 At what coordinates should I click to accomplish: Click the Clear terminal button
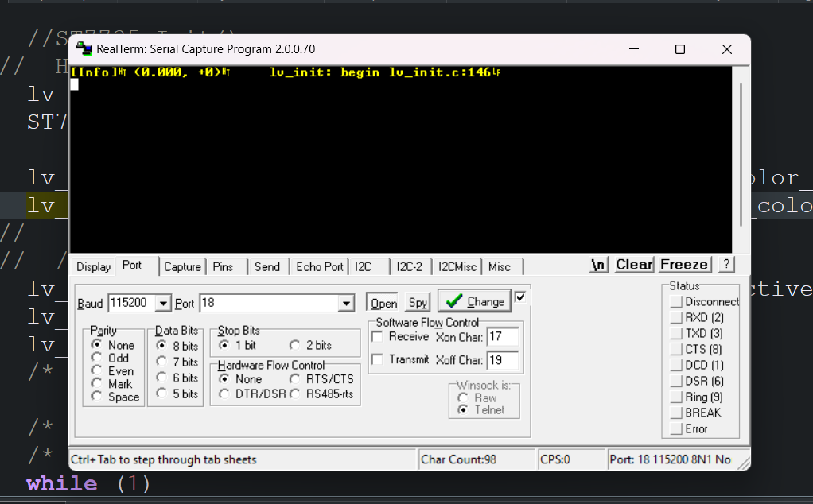coord(634,265)
